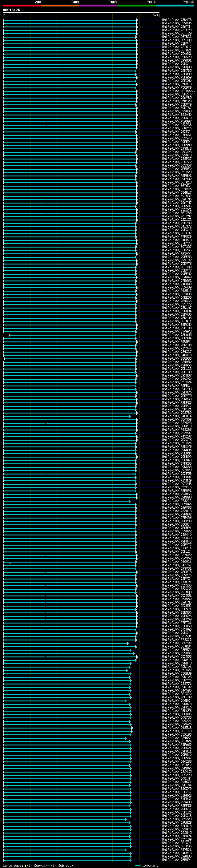Select the truncated UniRef100_UPI000.. label
Screen dimensions: 197x868
click(179, 91)
